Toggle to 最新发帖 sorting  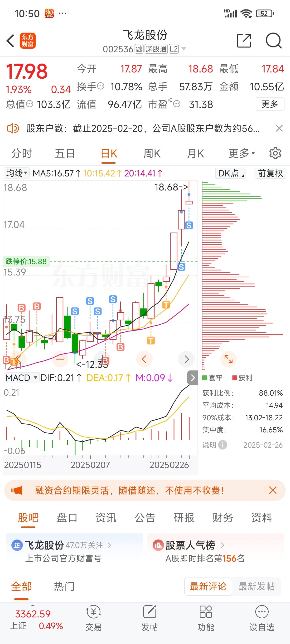pyautogui.click(x=256, y=586)
